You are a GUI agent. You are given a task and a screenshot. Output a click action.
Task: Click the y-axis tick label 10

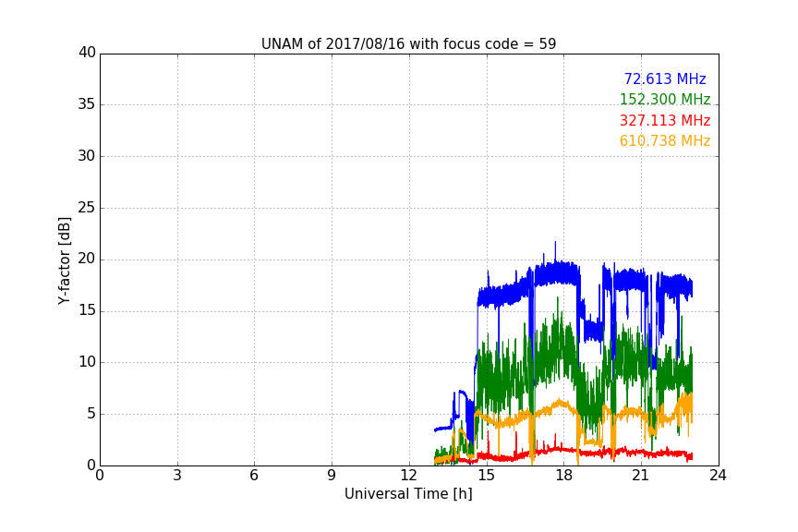[x=87, y=362]
